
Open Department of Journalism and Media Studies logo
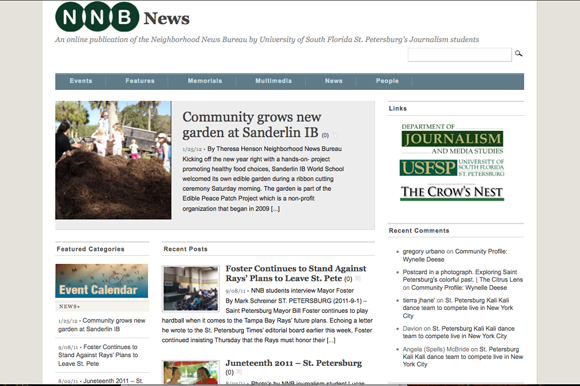[452, 139]
